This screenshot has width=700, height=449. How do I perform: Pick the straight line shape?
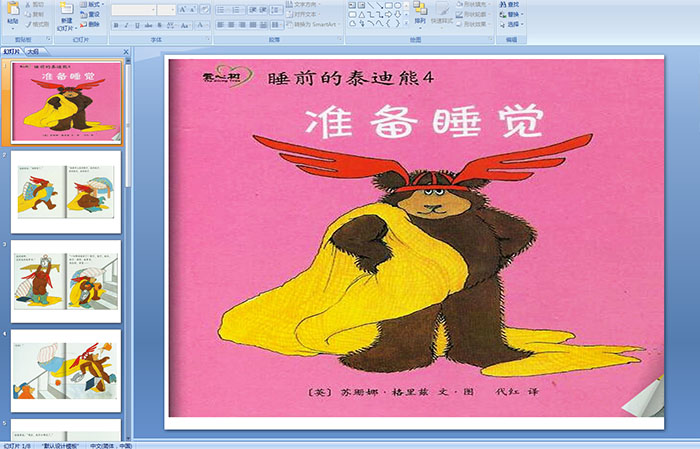(x=371, y=5)
